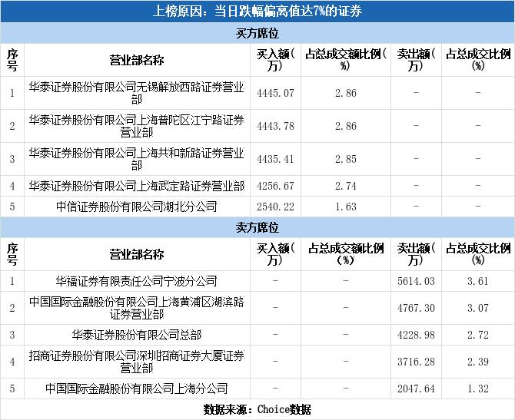Select sell amount 3716.28
Screen dimensions: 515x420
pyautogui.click(x=416, y=362)
